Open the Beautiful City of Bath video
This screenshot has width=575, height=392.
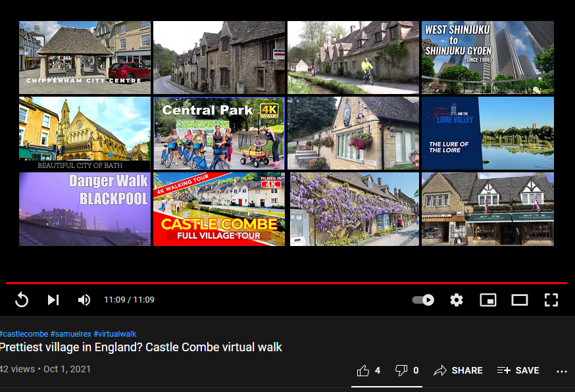tap(85, 133)
